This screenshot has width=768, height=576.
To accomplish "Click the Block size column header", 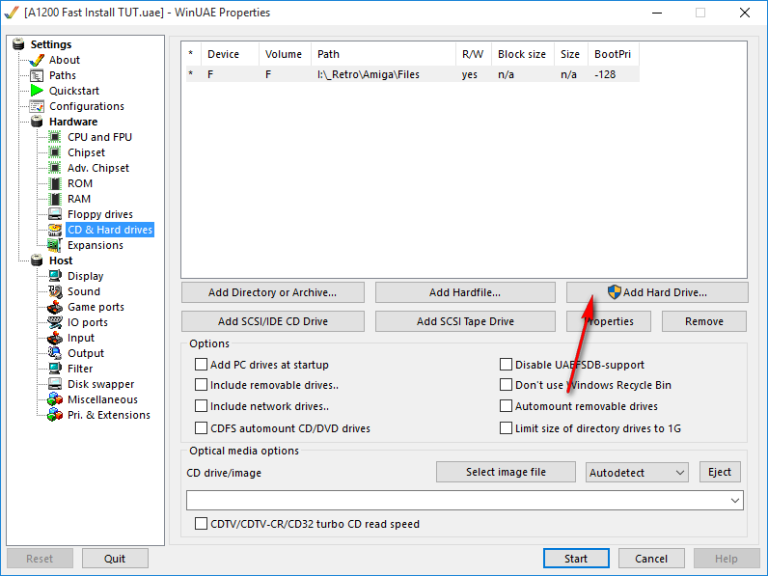I will pos(523,54).
